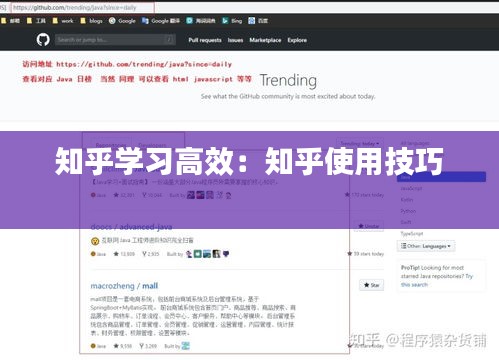The width and height of the screenshot is (499, 360).
Task: Open the GitHub Octocat home logo
Action: click(x=43, y=40)
